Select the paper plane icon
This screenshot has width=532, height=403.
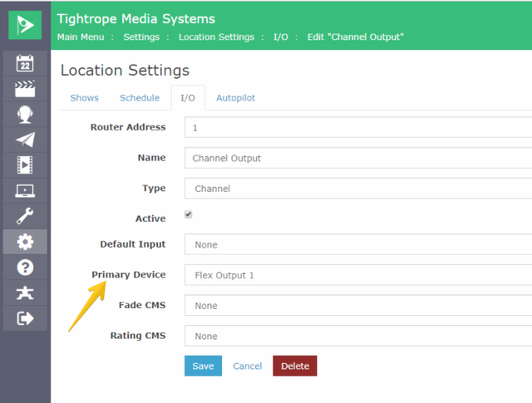[25, 140]
